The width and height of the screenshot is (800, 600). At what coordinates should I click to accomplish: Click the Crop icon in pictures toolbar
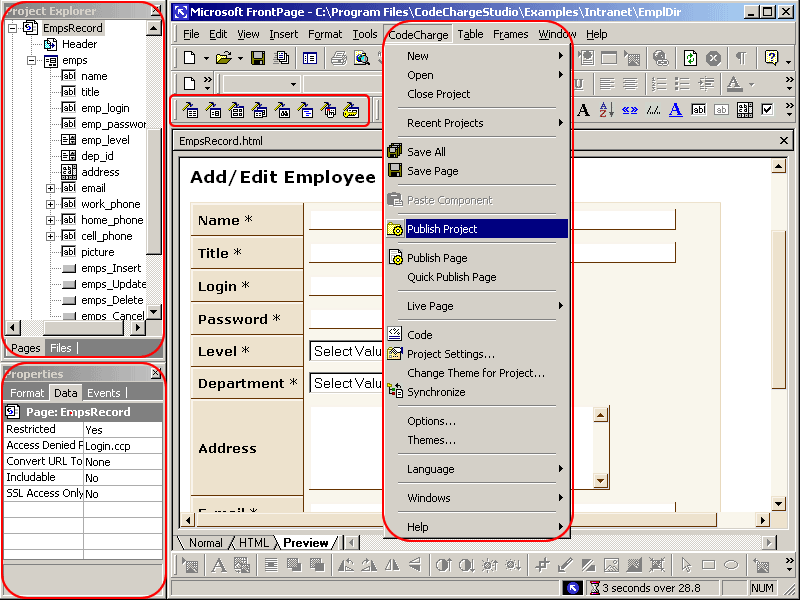[542, 565]
